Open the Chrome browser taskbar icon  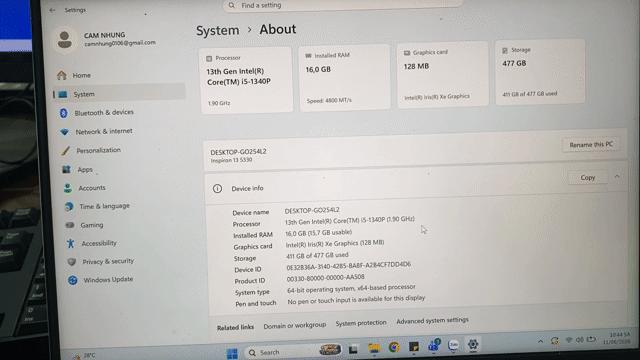tap(394, 347)
